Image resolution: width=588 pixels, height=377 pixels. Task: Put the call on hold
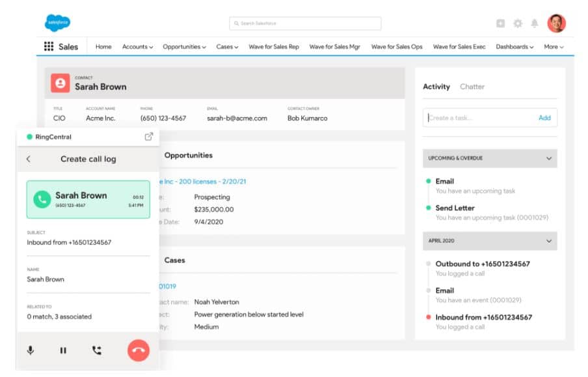pyautogui.click(x=63, y=350)
